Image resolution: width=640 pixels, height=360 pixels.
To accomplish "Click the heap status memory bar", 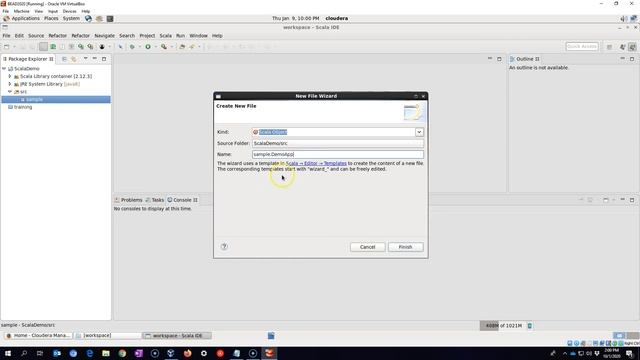I will (x=502, y=326).
